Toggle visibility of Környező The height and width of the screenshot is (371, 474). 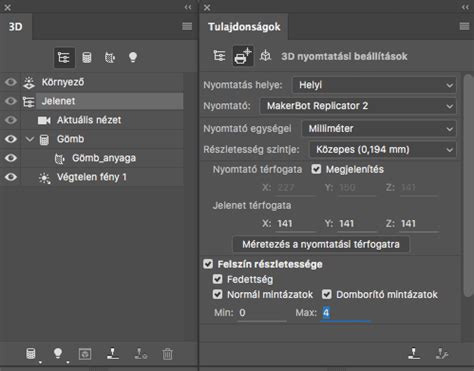(11, 82)
